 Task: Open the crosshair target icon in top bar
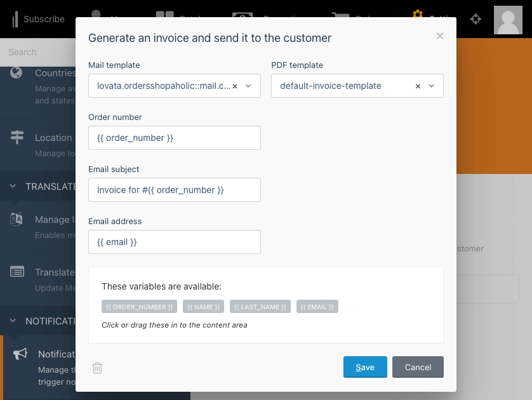coord(475,19)
